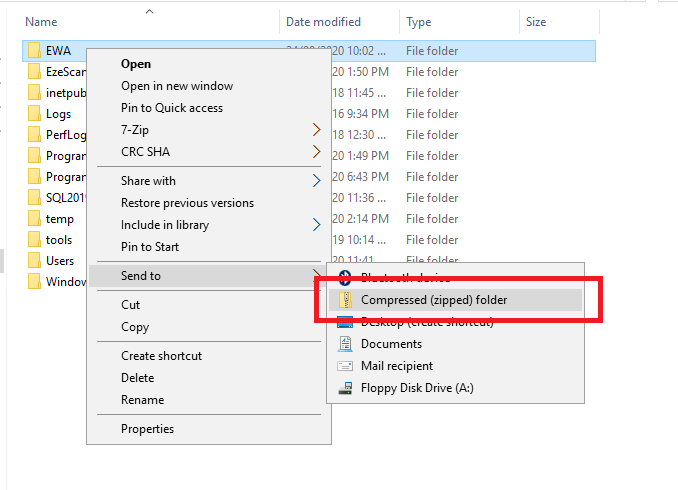Viewport: 678px width, 490px height.
Task: Sort by the Type column header
Action: point(419,21)
